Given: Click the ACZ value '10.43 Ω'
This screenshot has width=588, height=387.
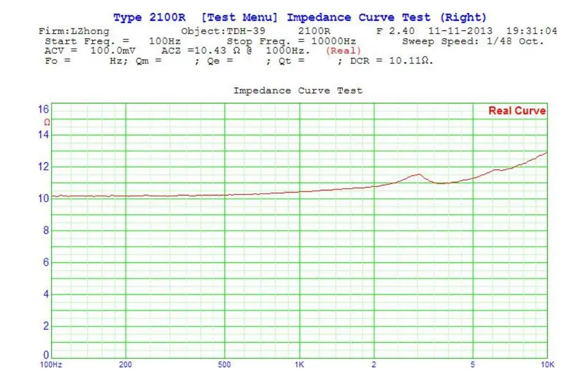Looking at the screenshot, I should (x=217, y=51).
